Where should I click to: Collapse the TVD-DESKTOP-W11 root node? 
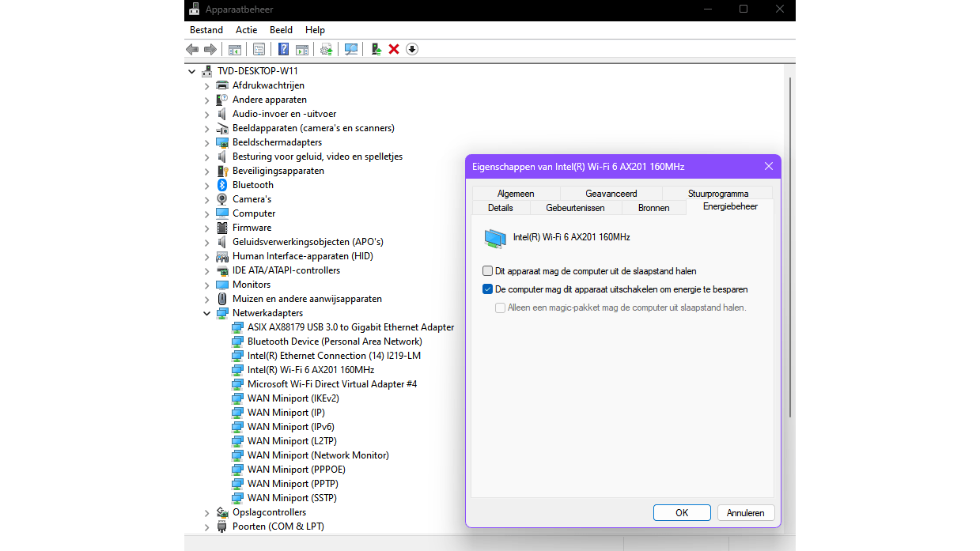[192, 71]
